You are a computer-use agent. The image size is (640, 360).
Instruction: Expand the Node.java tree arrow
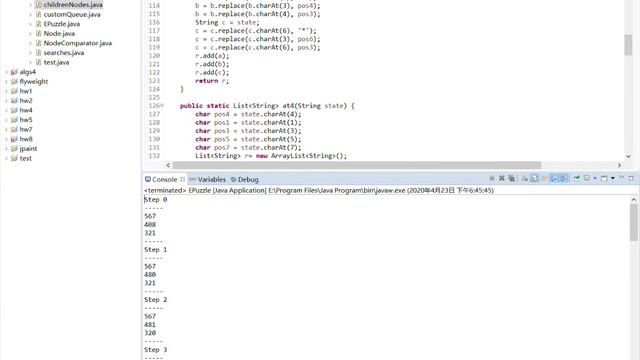click(30, 33)
